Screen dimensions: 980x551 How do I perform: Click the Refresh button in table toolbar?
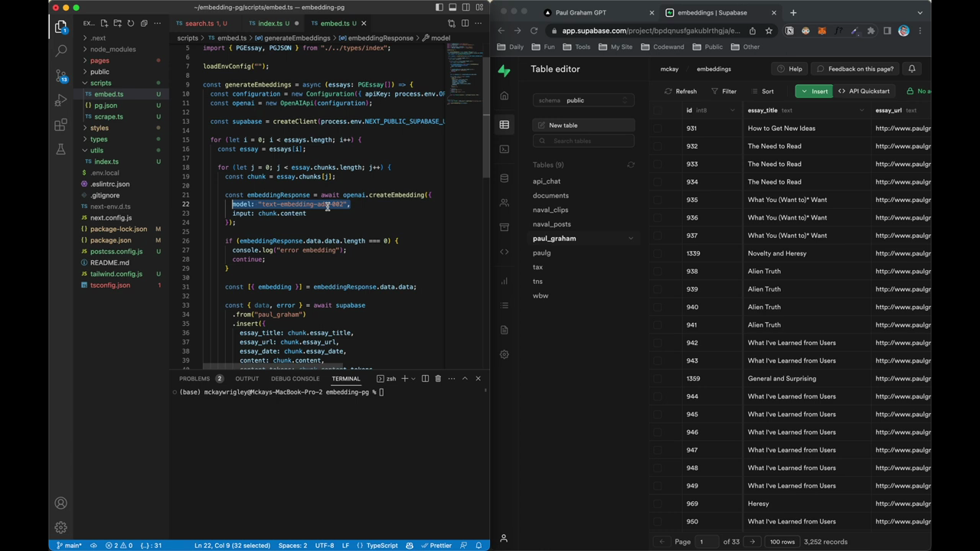click(x=681, y=91)
